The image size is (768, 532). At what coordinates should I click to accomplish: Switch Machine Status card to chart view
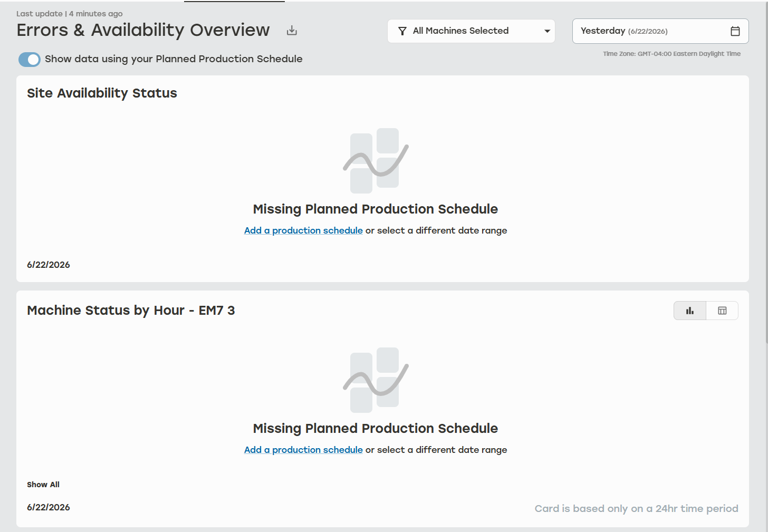pos(690,311)
